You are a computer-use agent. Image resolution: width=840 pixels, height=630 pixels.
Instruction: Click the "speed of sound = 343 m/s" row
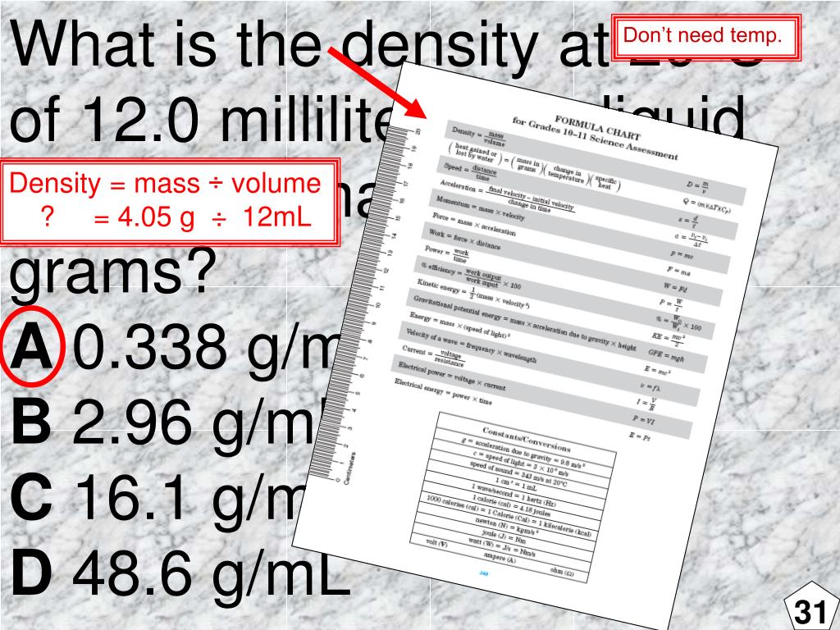[518, 473]
